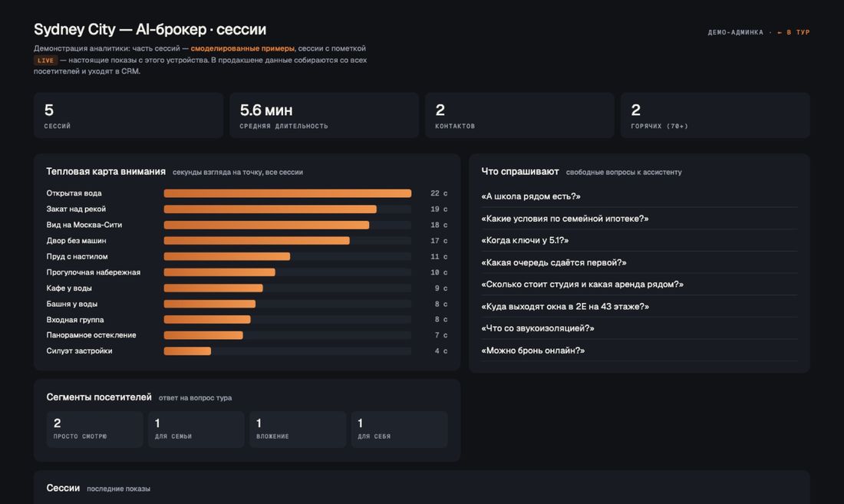Image resolution: width=844 pixels, height=504 pixels.
Task: Click the question «А школа рядом есть?»
Action: coord(531,196)
